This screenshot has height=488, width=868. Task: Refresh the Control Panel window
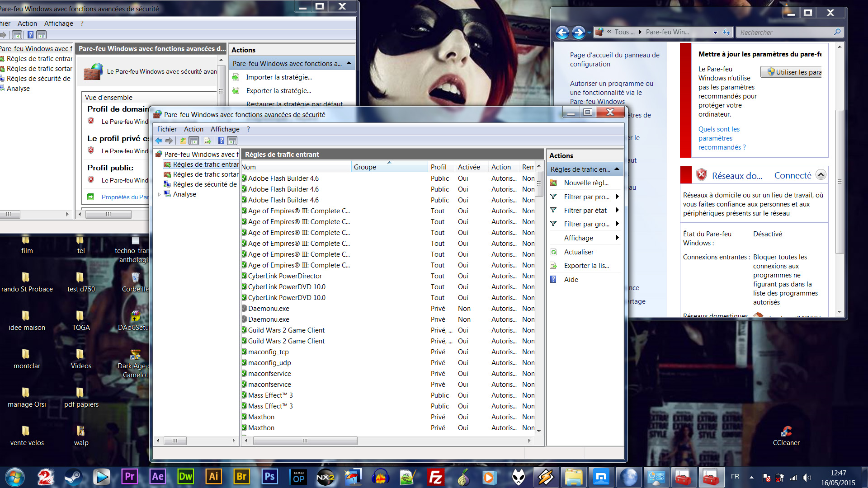coord(726,32)
